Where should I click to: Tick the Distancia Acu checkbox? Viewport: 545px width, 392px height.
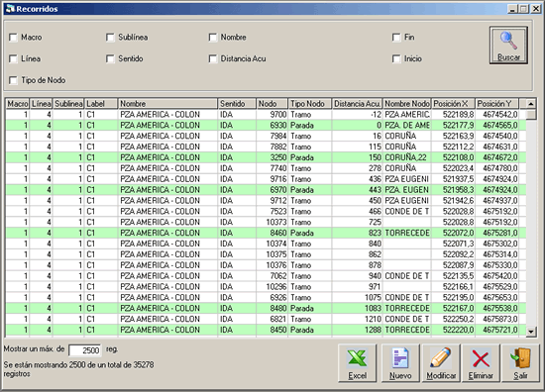point(213,58)
